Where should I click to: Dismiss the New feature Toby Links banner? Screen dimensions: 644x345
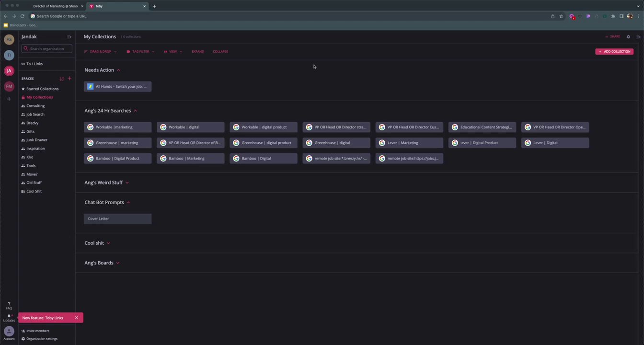76,318
